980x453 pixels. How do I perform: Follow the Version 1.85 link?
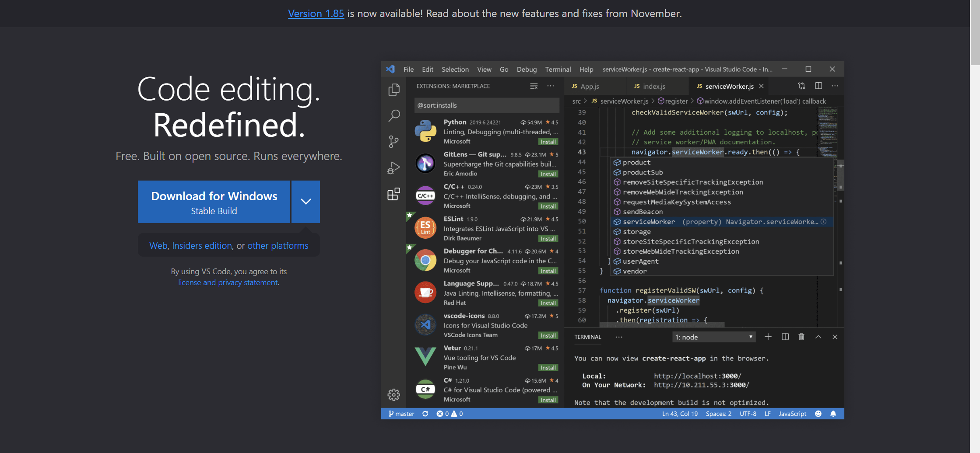tap(316, 14)
